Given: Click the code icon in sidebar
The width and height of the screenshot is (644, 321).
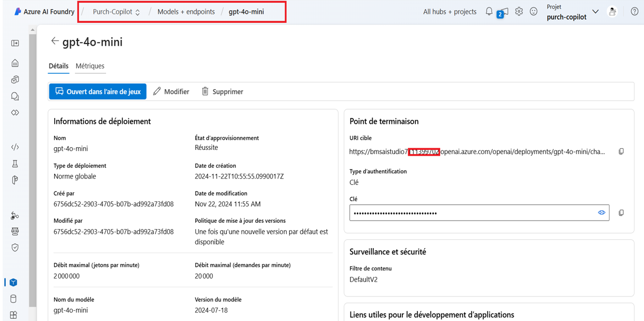Looking at the screenshot, I should click(15, 147).
